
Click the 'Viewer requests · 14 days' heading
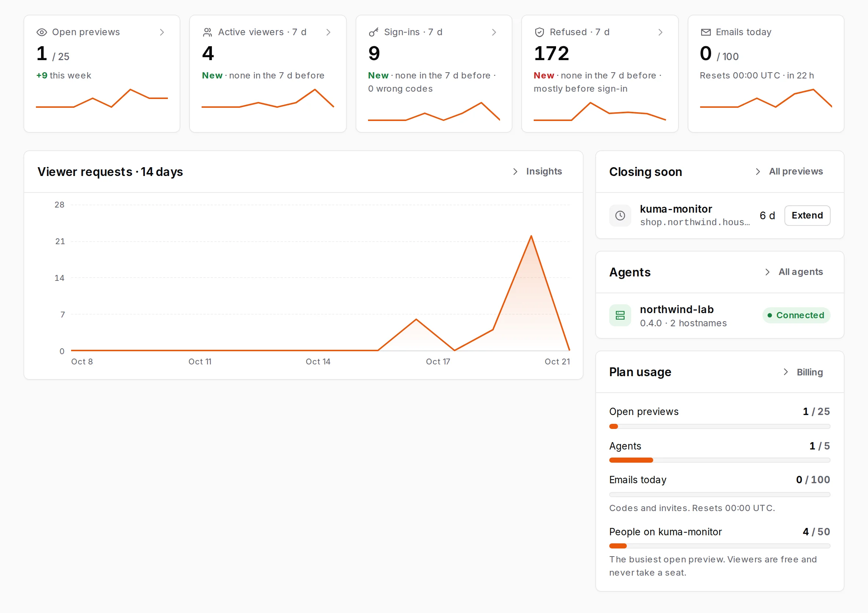[110, 172]
